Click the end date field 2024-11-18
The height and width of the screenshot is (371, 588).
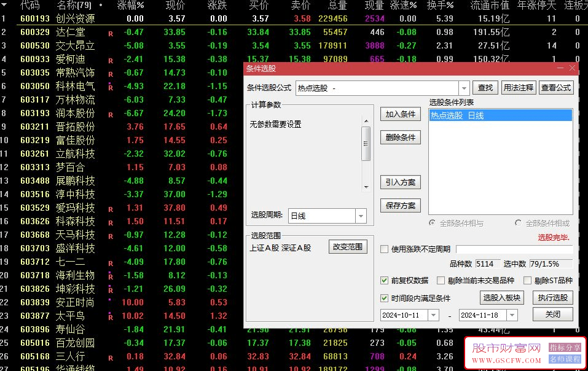[483, 315]
